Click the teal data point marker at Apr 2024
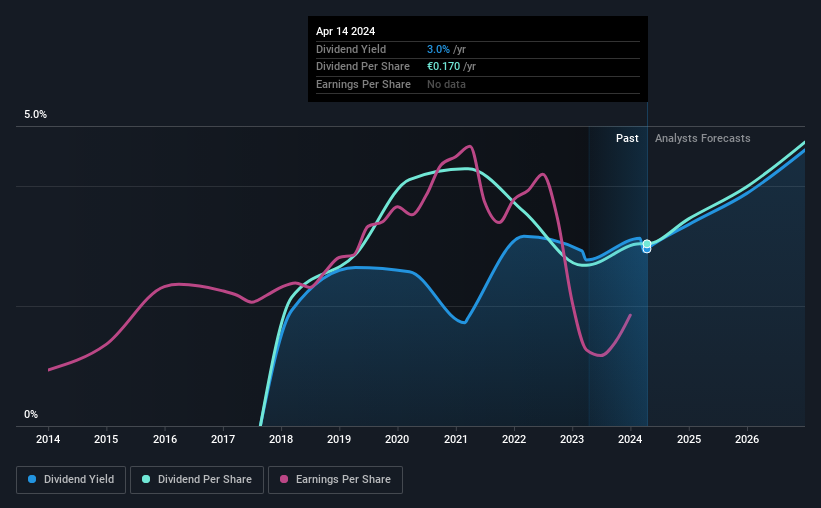The image size is (821, 508). [x=647, y=244]
